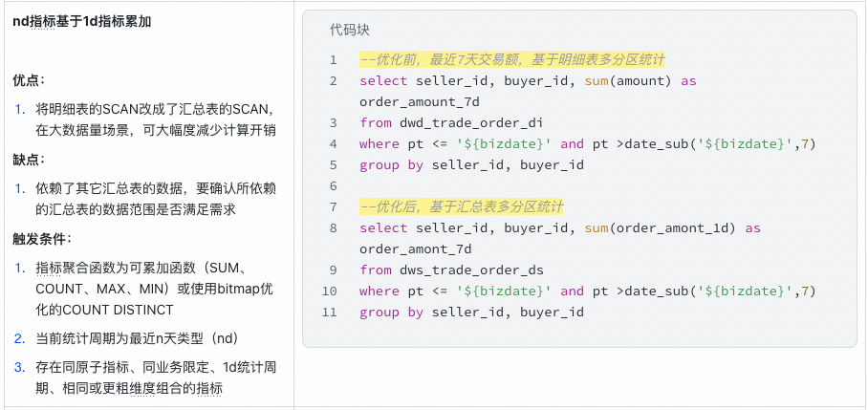Click the heading nd指标基于1d指标累加
The width and height of the screenshot is (868, 410).
82,22
